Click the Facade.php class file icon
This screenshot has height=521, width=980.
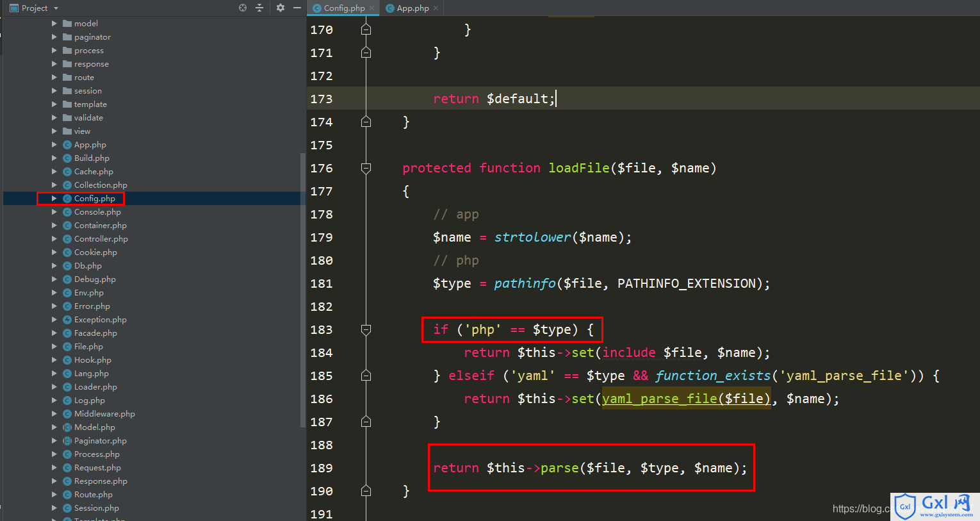(x=67, y=333)
